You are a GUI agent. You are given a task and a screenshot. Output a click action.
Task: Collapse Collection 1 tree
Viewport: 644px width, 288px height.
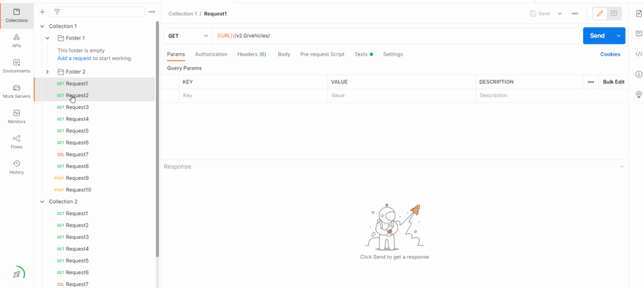(42, 26)
